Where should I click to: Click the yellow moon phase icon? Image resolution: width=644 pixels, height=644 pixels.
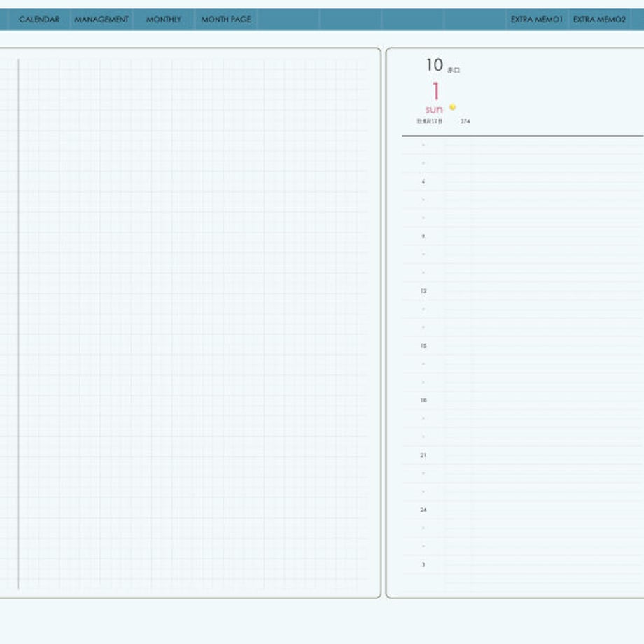tap(453, 107)
